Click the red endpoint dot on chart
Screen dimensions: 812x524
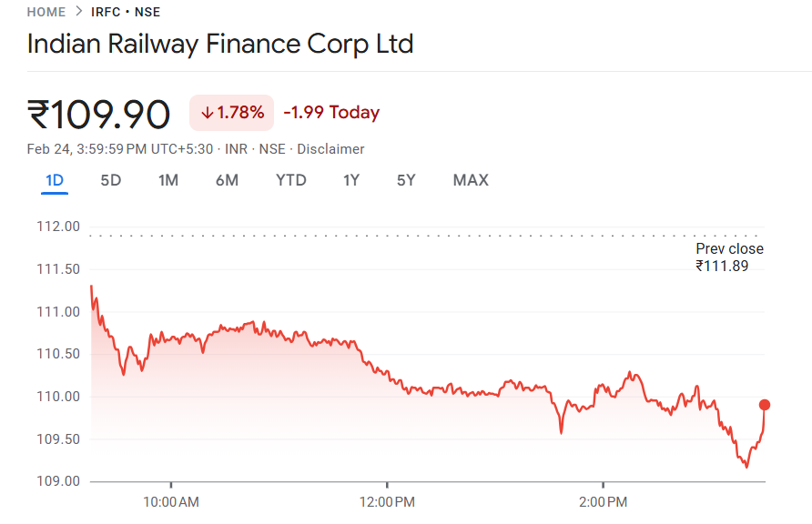[x=765, y=405]
